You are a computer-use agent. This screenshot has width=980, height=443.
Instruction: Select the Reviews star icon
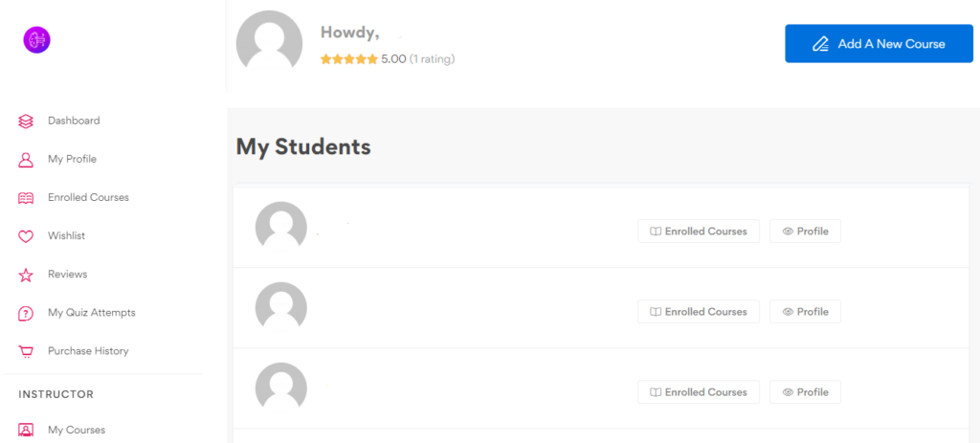[26, 275]
